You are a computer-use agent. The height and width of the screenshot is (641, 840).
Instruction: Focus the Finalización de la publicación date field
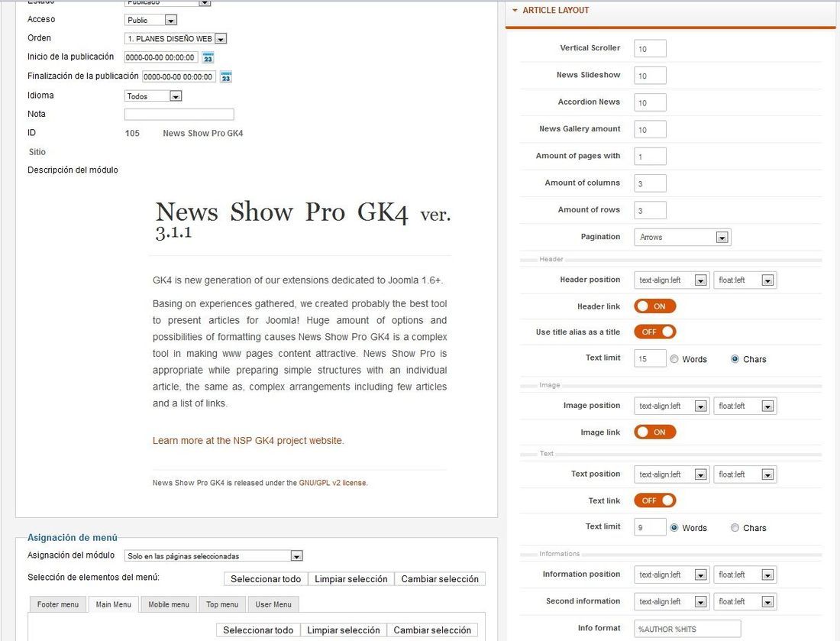pos(179,76)
